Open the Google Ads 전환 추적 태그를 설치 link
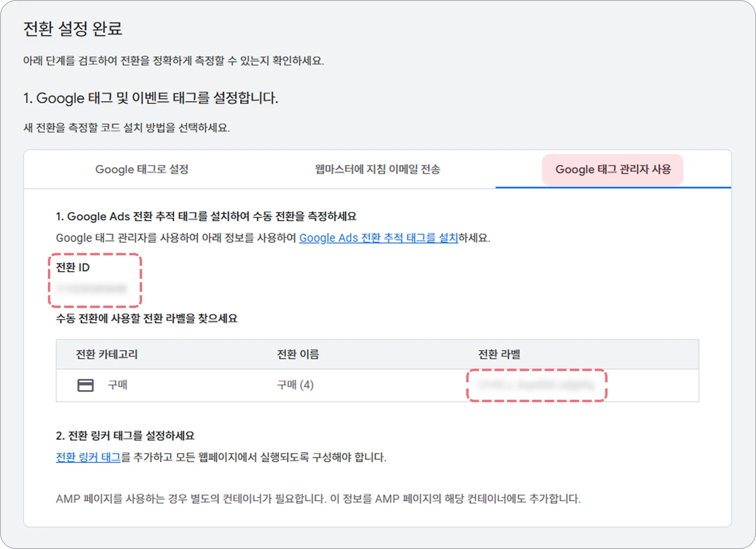This screenshot has height=549, width=756. pyautogui.click(x=378, y=238)
